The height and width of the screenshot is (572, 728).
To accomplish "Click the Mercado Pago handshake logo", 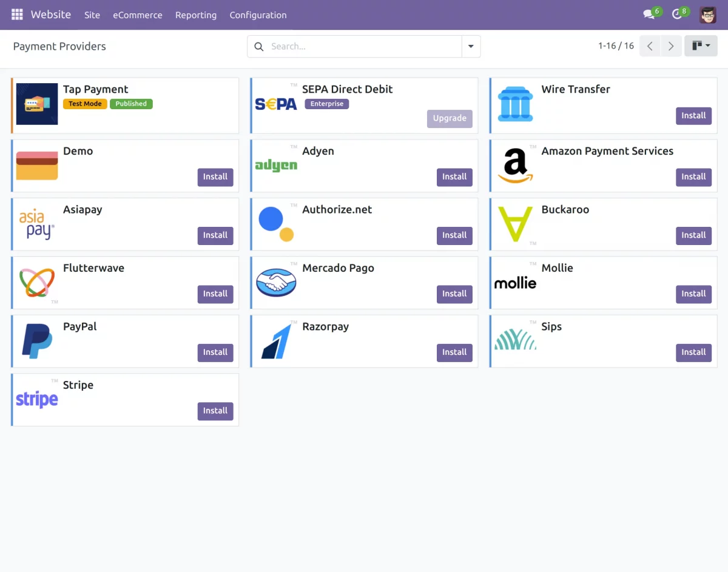I will click(276, 283).
